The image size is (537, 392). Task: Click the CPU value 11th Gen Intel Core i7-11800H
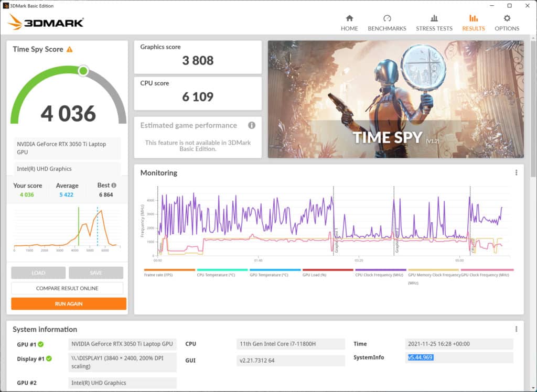coord(291,344)
